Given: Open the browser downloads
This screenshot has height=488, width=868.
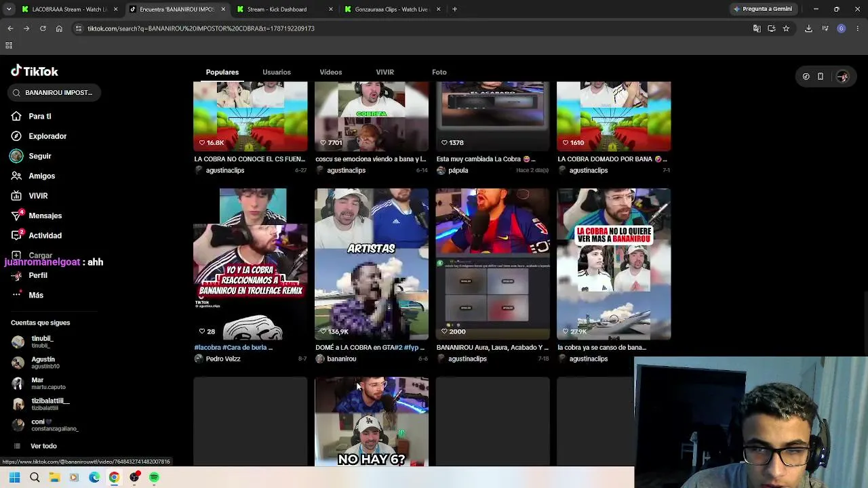Looking at the screenshot, I should pyautogui.click(x=808, y=28).
